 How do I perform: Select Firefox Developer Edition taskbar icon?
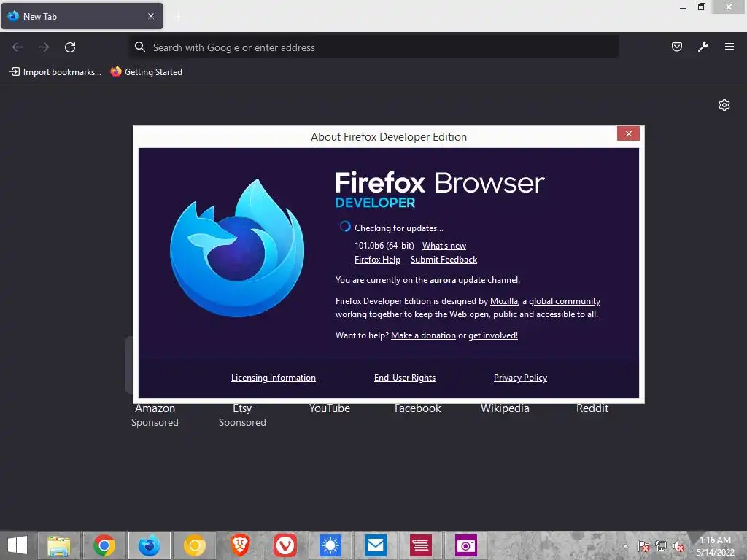(x=149, y=545)
